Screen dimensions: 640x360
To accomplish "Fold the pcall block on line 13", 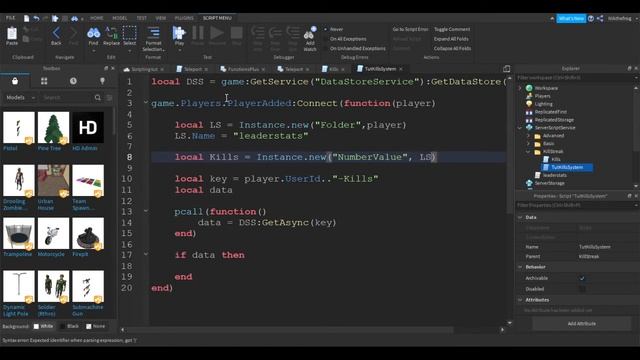I will click(146, 211).
